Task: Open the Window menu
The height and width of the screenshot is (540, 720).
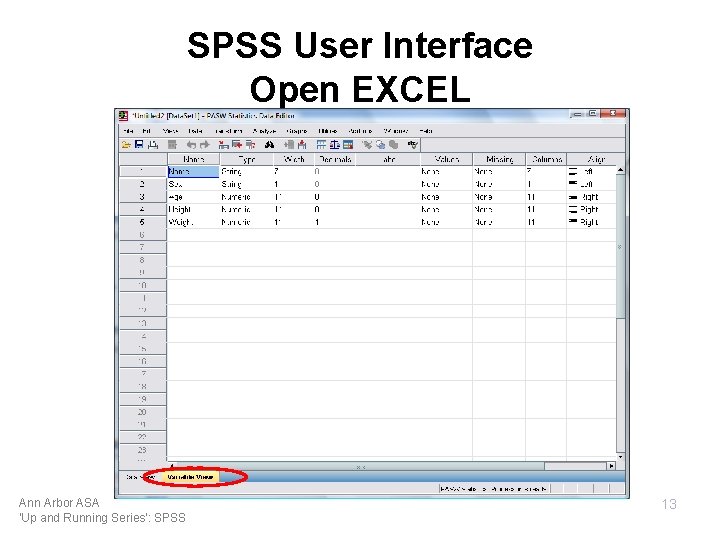Action: [x=396, y=131]
